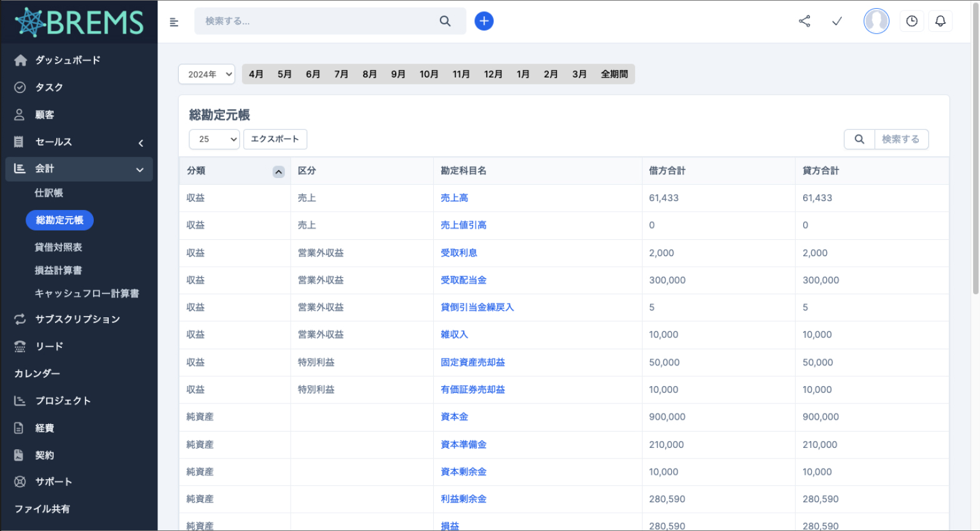Viewport: 980px width, 531px height.
Task: Open the 2024年 year dropdown
Action: [207, 74]
